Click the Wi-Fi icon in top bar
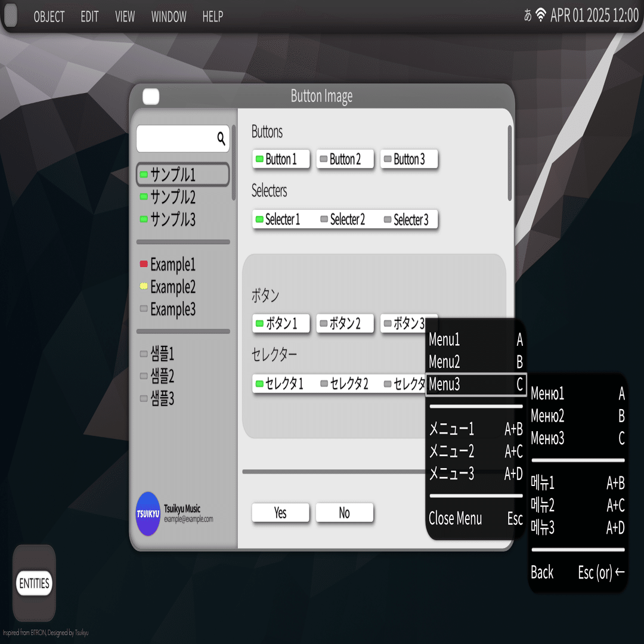The width and height of the screenshot is (644, 644). click(x=540, y=15)
